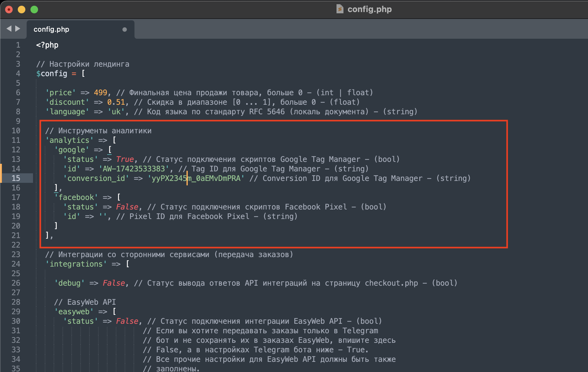Click the 'debug' key
Image resolution: width=588 pixels, height=372 pixels.
(x=69, y=283)
